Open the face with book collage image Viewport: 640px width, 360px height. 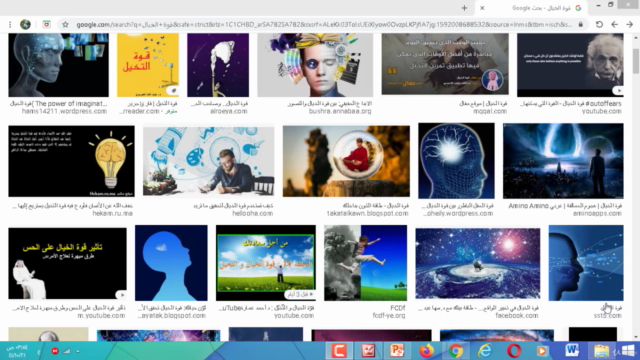point(315,65)
